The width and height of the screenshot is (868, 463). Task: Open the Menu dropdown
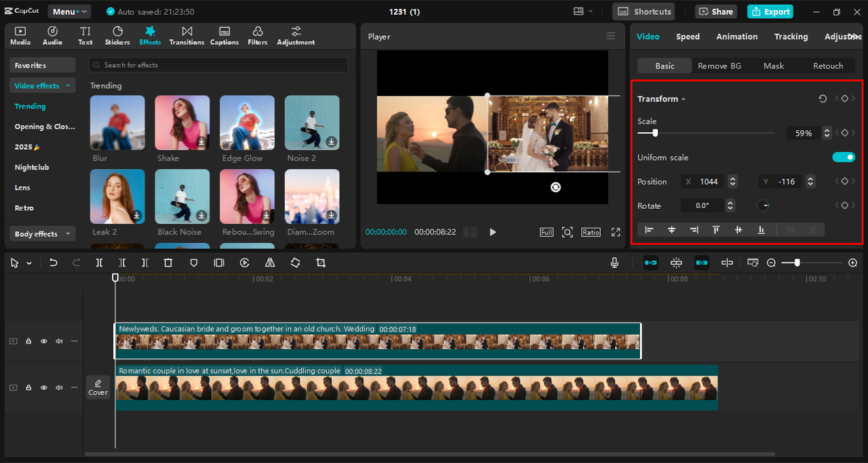(x=69, y=12)
